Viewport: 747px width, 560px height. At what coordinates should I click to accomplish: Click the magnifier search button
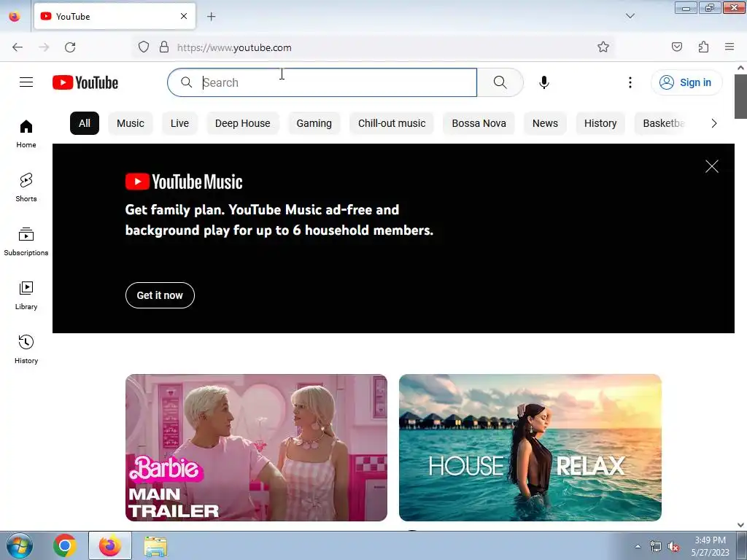[x=500, y=82]
